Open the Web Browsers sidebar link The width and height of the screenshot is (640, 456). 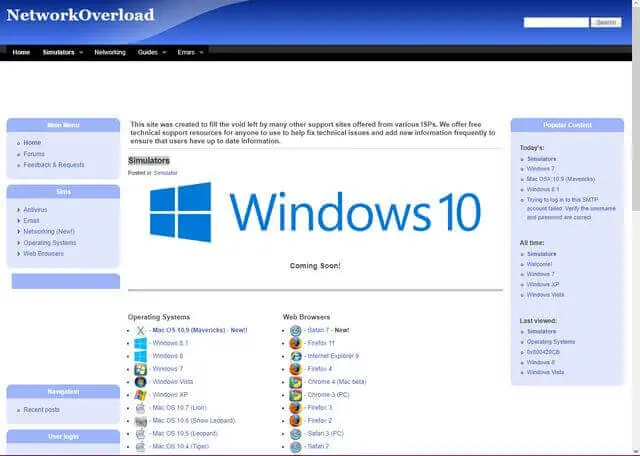(x=43, y=254)
